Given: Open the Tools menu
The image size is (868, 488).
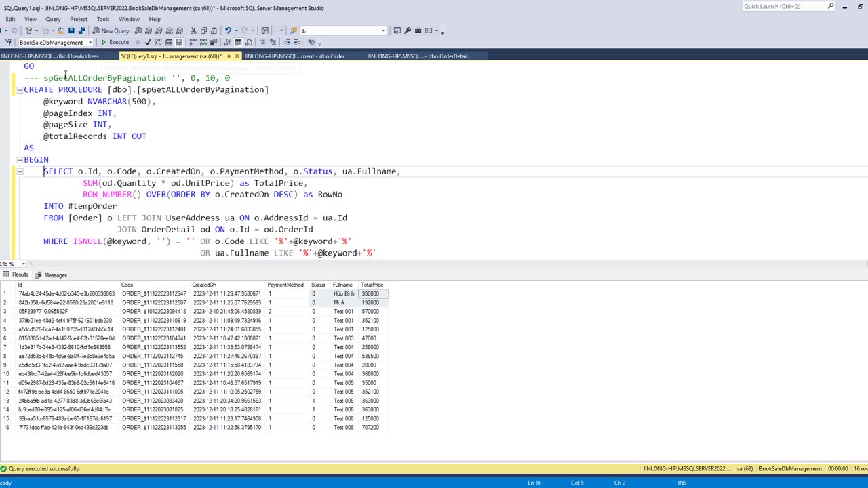Looking at the screenshot, I should 103,19.
